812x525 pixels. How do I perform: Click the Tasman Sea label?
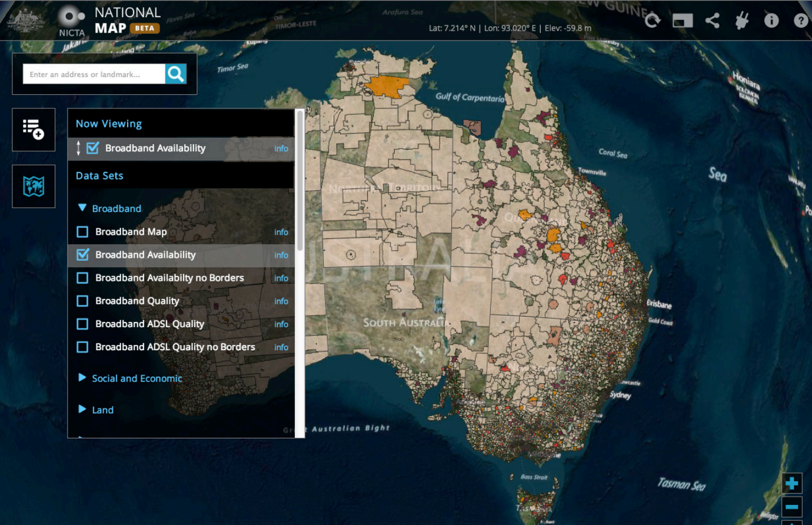click(x=681, y=484)
